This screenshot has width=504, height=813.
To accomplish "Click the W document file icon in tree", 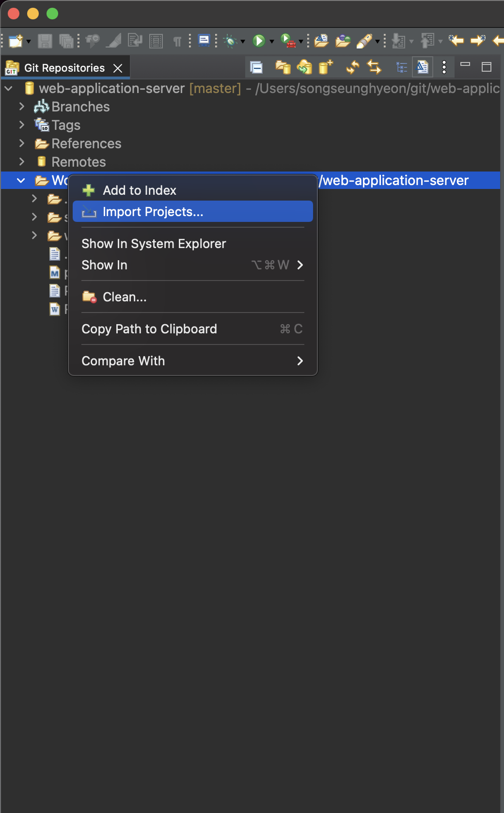I will click(x=55, y=309).
